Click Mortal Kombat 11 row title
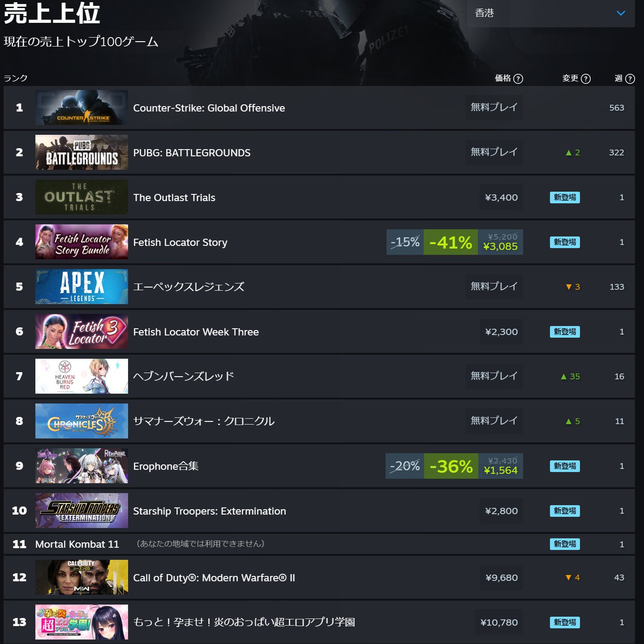This screenshot has width=644, height=644. (77, 544)
